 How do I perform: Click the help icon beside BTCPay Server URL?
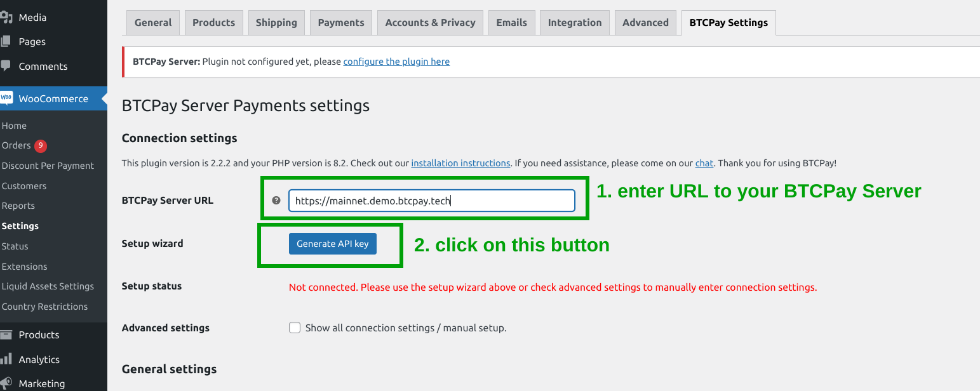[274, 200]
